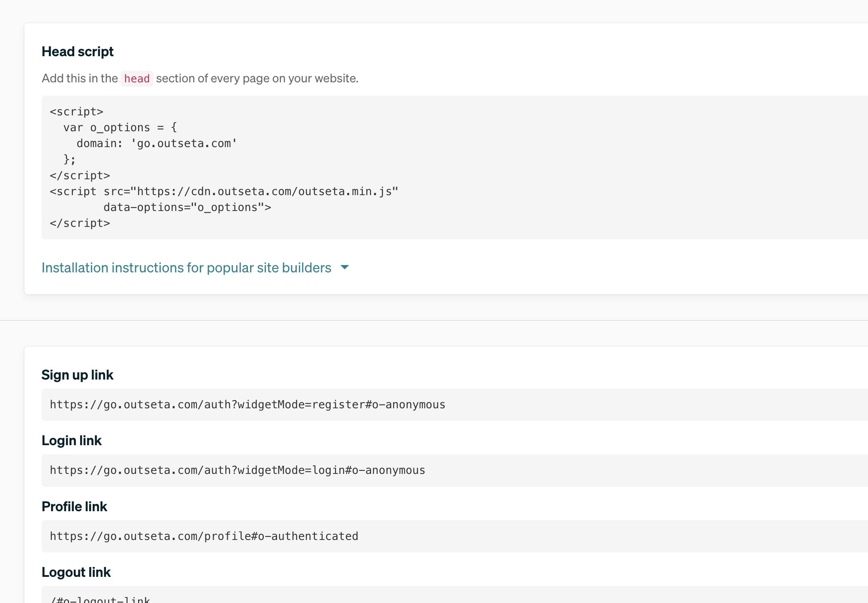
Task: Click the Logout link heading
Action: (x=76, y=572)
